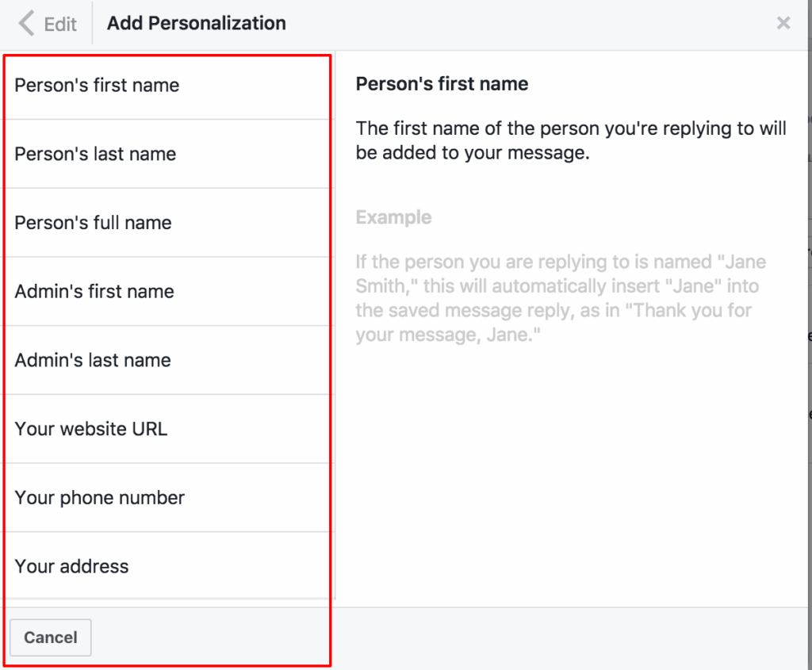Select Person's full name personalization
This screenshot has width=812, height=670.
[x=93, y=223]
